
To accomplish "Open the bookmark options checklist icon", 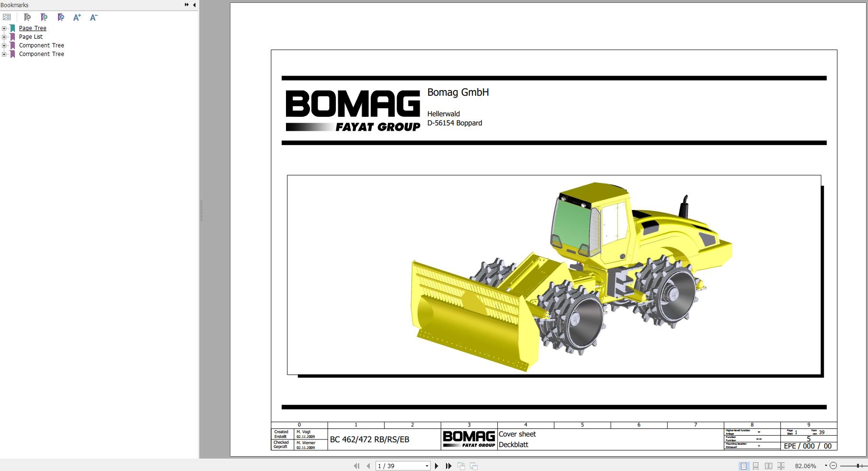I will tap(7, 17).
